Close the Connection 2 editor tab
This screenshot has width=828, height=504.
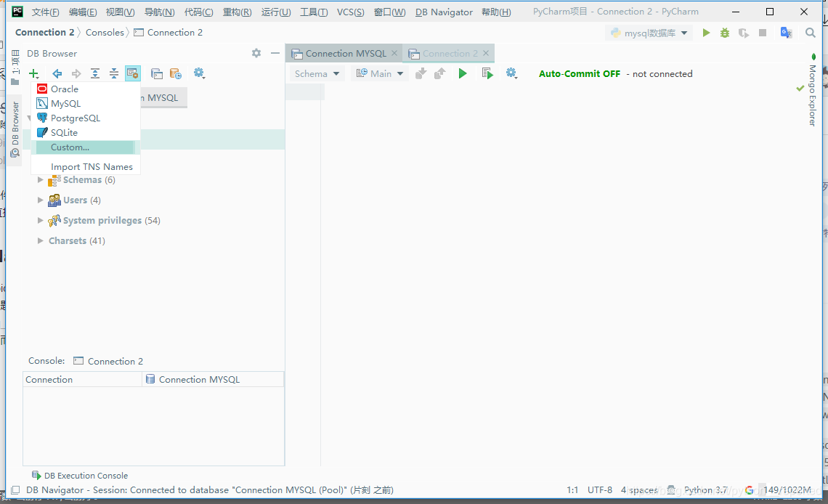point(486,53)
